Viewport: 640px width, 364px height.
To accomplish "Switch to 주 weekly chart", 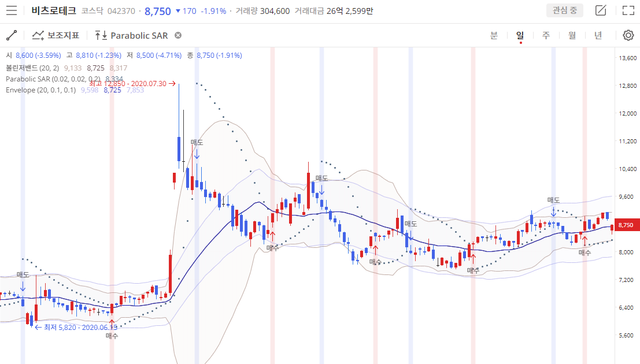I will coord(546,35).
